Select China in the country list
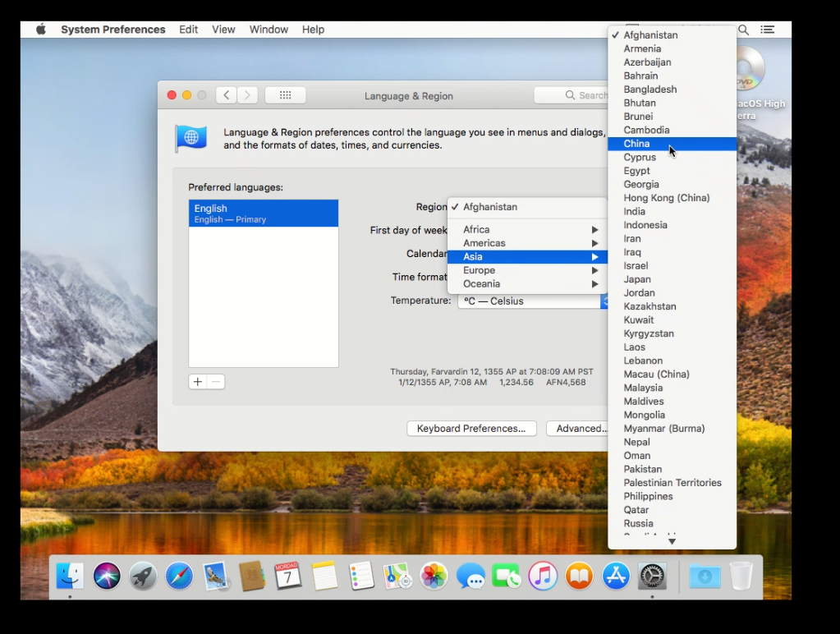The image size is (840, 634). [x=672, y=144]
